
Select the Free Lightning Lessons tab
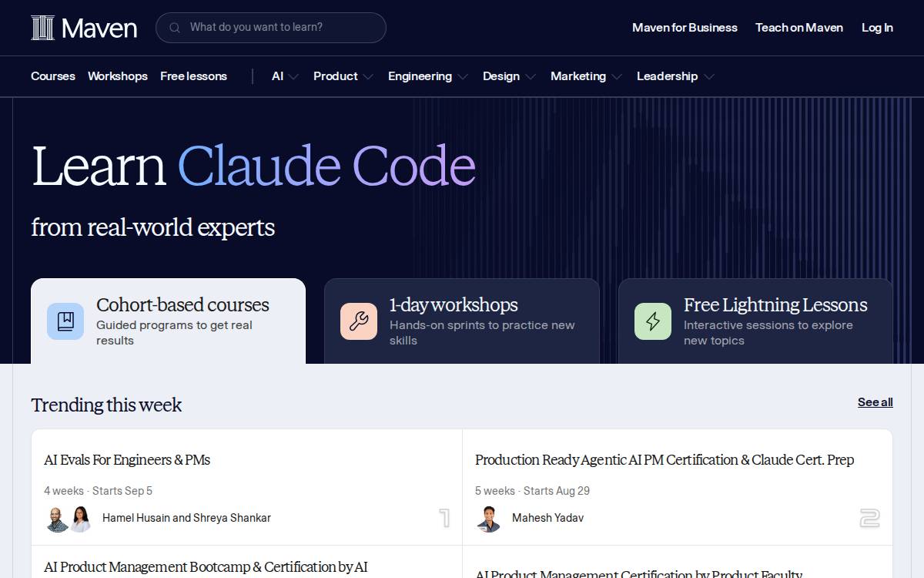coord(755,321)
